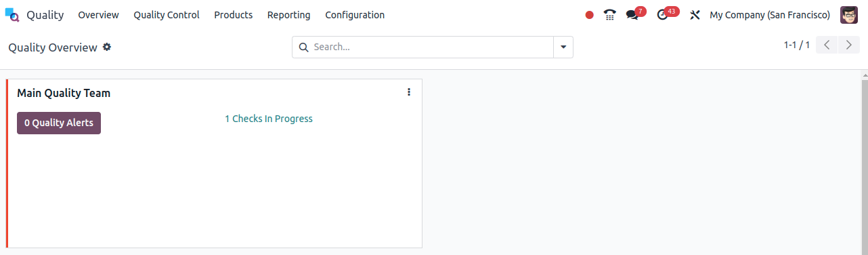
Task: Click the 0 Quality Alerts button
Action: click(59, 123)
